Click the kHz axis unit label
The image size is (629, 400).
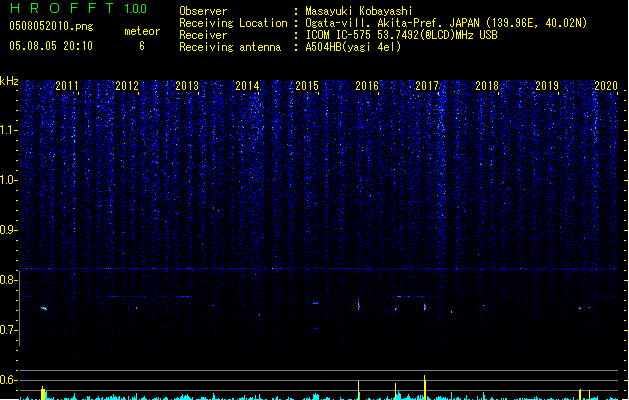[x=9, y=81]
